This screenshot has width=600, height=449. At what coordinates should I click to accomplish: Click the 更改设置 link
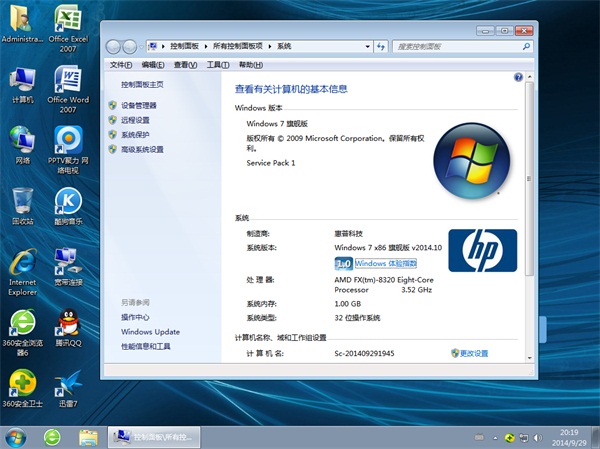point(474,354)
